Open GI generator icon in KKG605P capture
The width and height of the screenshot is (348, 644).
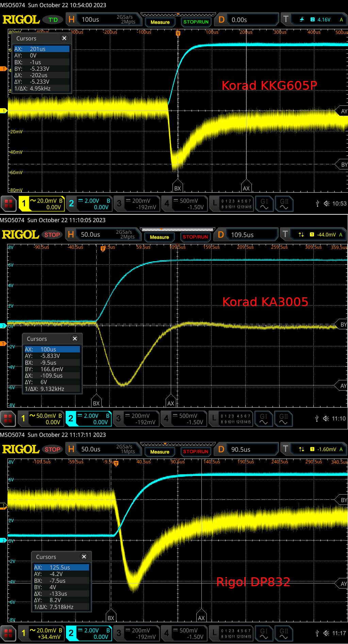coord(264,203)
